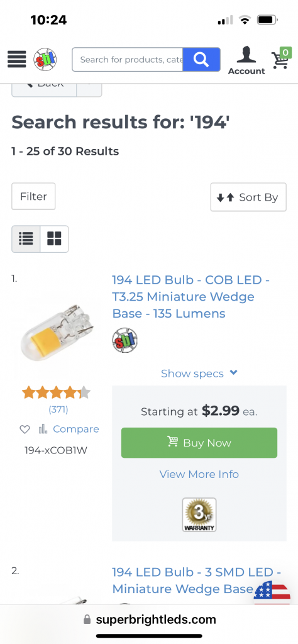Click the star rating review count
The height and width of the screenshot is (644, 298).
coord(58,409)
